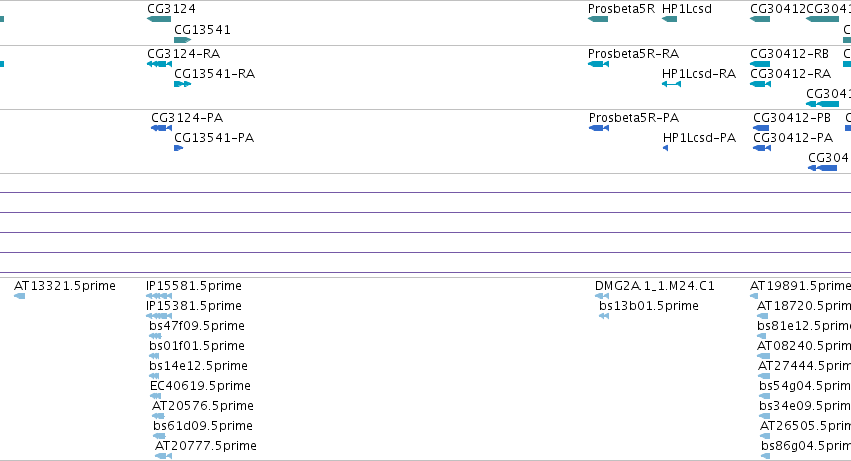Select the bs47f09.5prime EST label
Viewport: 851px width, 461px height.
click(197, 326)
